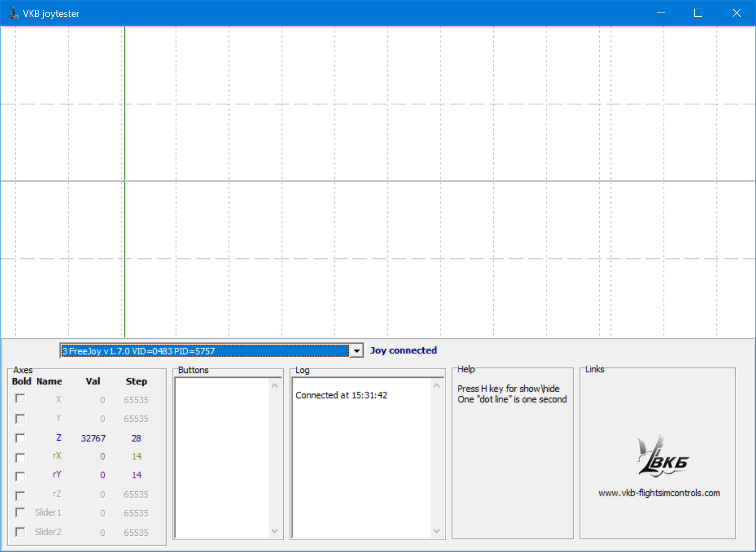Maximize the VKB joytester window
Viewport: 756px width, 552px height.
pos(698,13)
